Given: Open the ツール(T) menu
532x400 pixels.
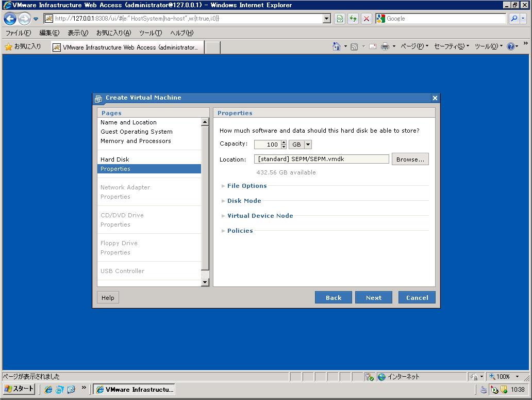Looking at the screenshot, I should coord(151,33).
